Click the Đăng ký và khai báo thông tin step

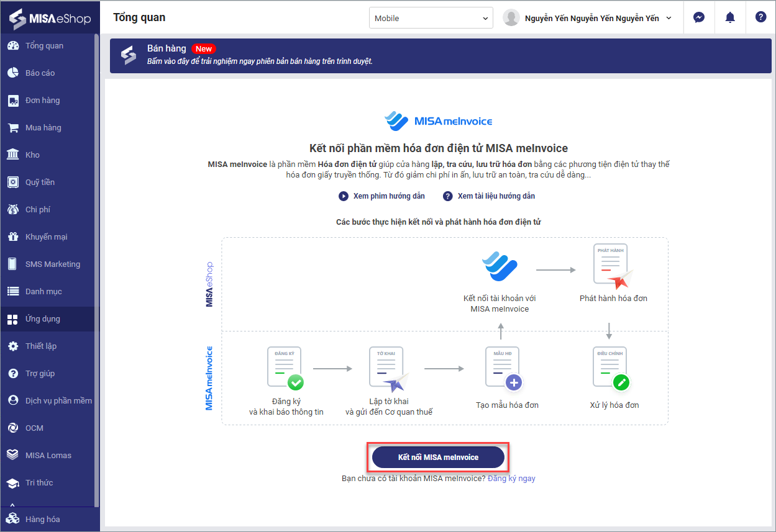(286, 381)
